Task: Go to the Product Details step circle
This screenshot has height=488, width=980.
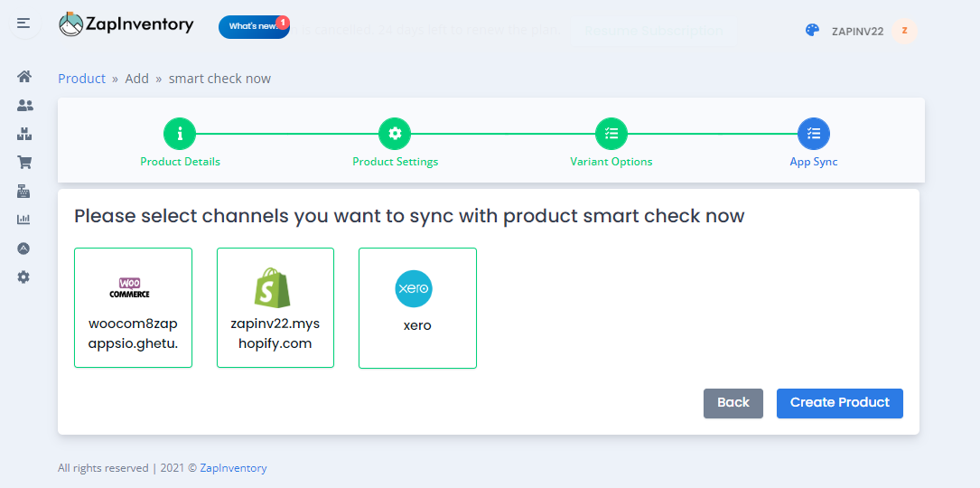Action: tap(180, 134)
